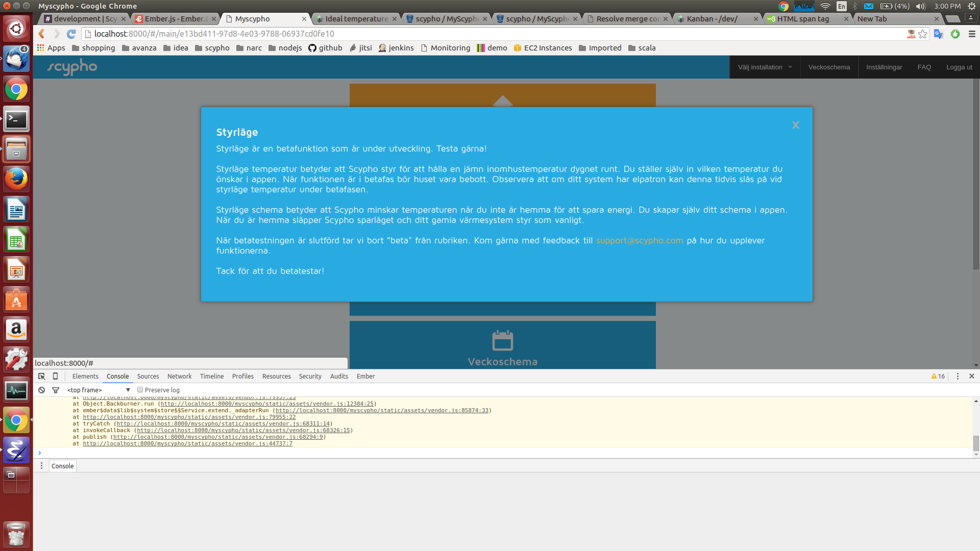
Task: Open the Chrome hamburger menu
Action: pos(972,34)
